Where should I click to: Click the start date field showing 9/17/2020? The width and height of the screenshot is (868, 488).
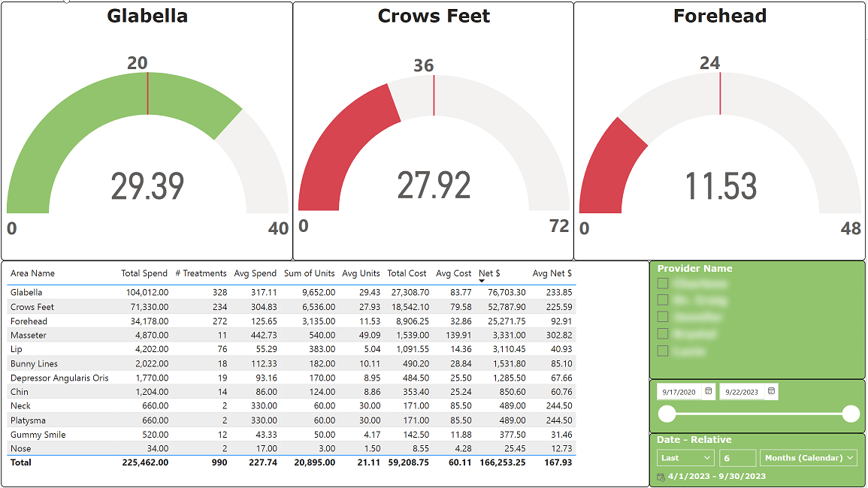[679, 392]
